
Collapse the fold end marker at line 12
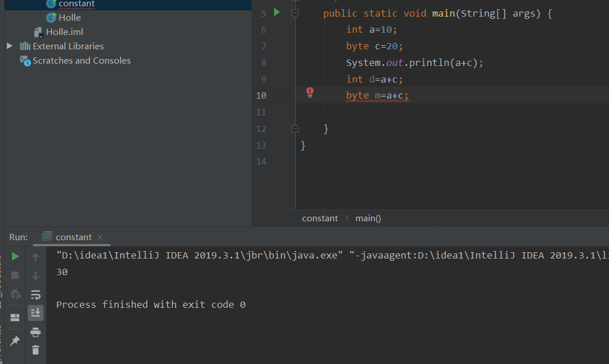click(295, 128)
